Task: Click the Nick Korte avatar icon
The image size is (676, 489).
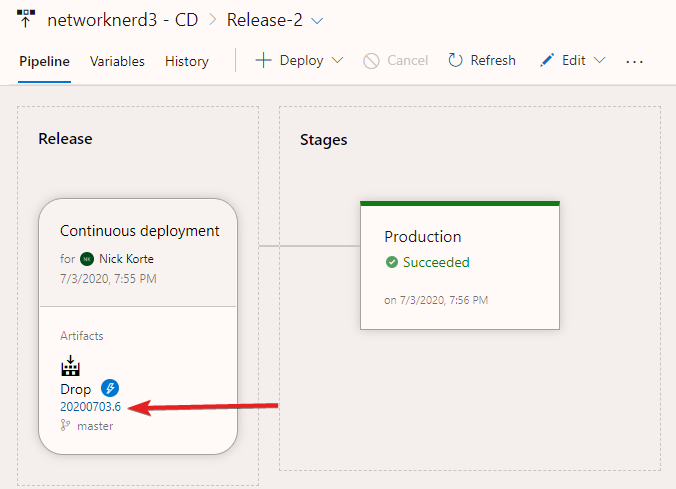Action: (x=87, y=259)
